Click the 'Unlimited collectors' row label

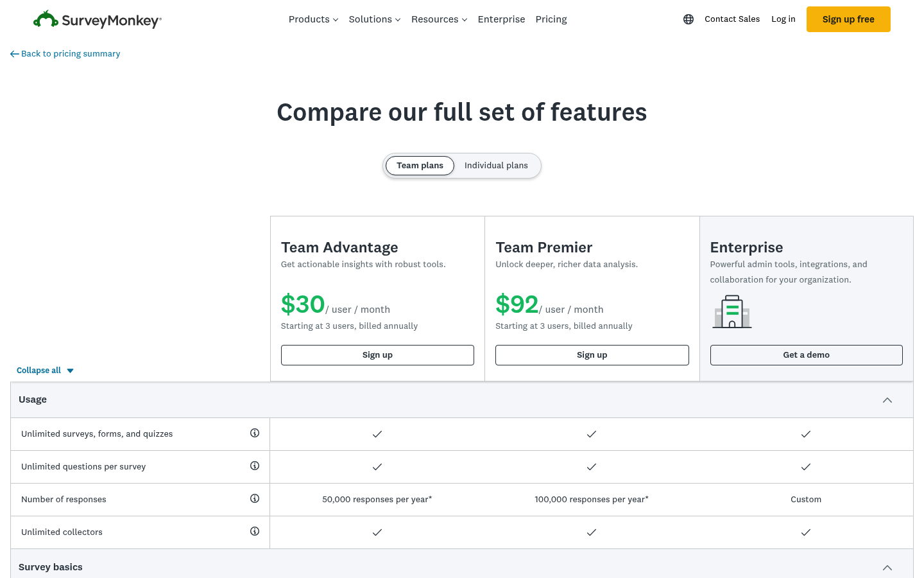click(62, 532)
